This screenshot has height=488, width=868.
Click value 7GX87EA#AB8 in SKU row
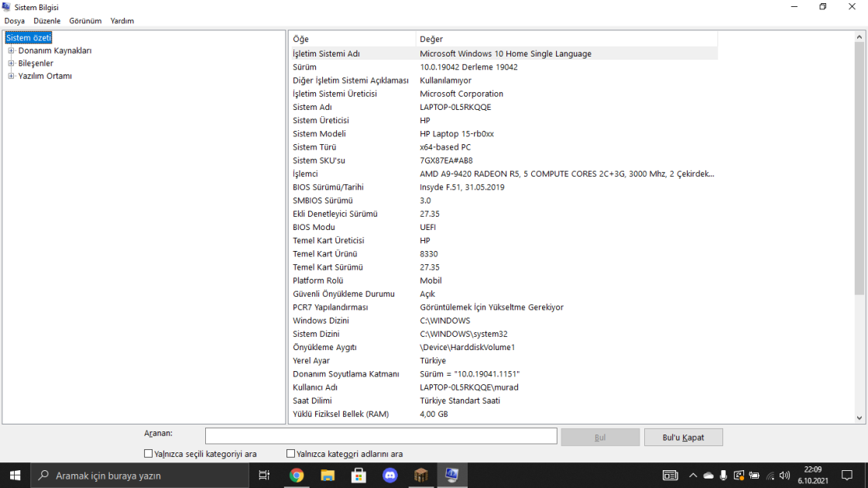click(x=446, y=160)
